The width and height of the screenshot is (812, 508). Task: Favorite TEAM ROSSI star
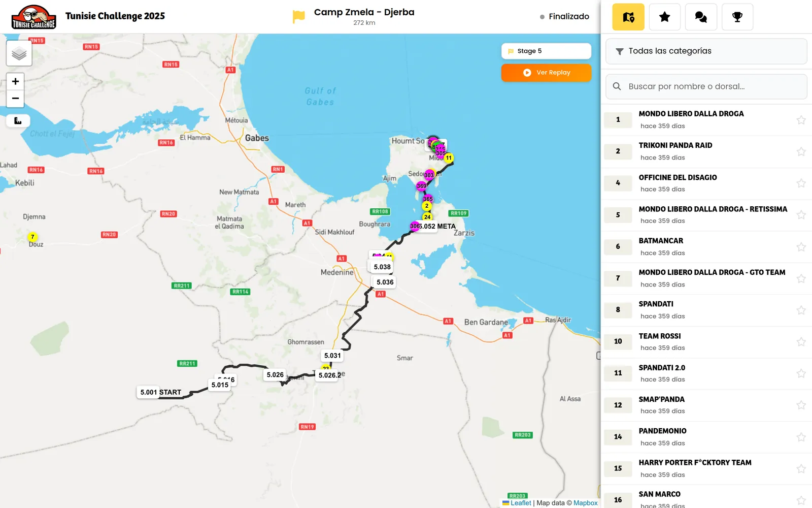pos(801,342)
